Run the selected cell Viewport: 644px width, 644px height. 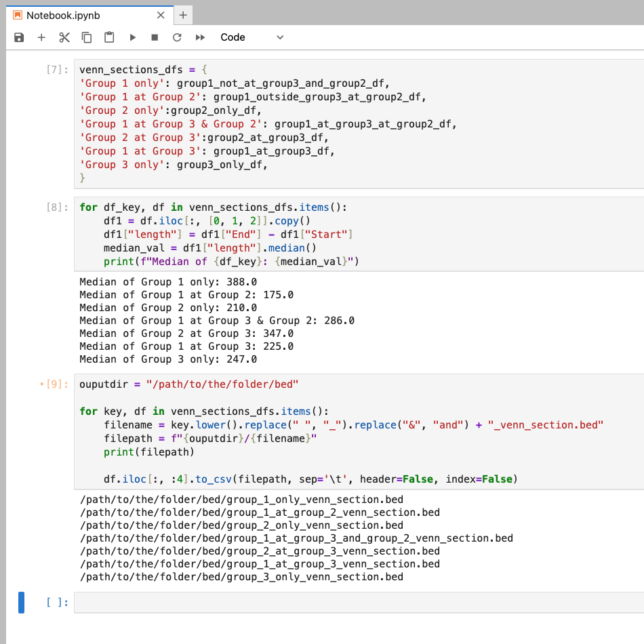tap(132, 37)
